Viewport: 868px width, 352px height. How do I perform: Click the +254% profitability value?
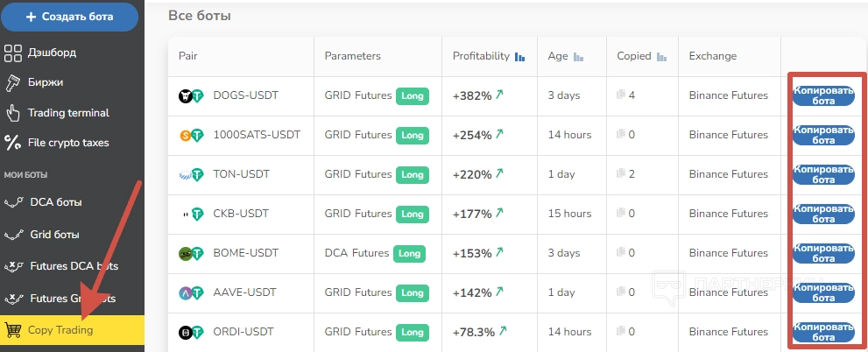click(x=472, y=135)
